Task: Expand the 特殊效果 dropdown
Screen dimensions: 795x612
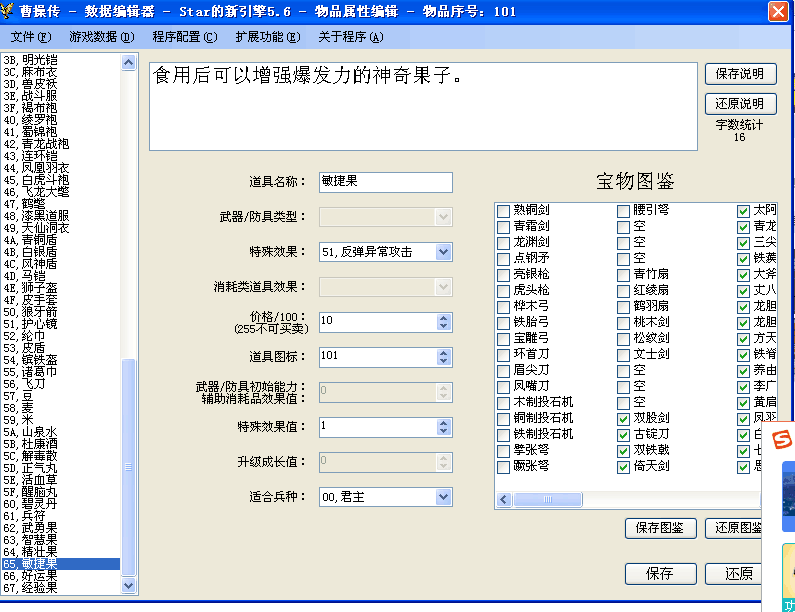Action: click(443, 252)
